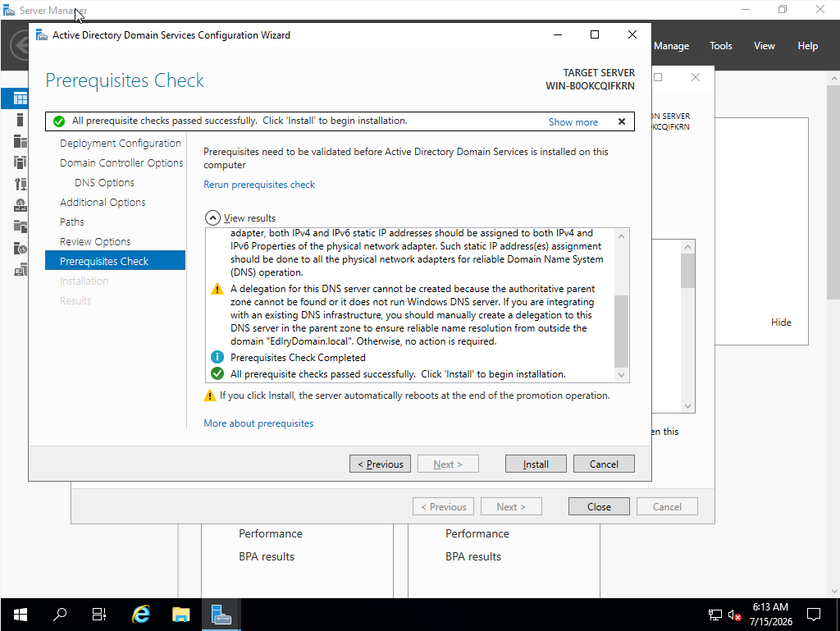The width and height of the screenshot is (840, 631).
Task: Open Dashboard icon in Server Manager sidebar
Action: [x=20, y=98]
